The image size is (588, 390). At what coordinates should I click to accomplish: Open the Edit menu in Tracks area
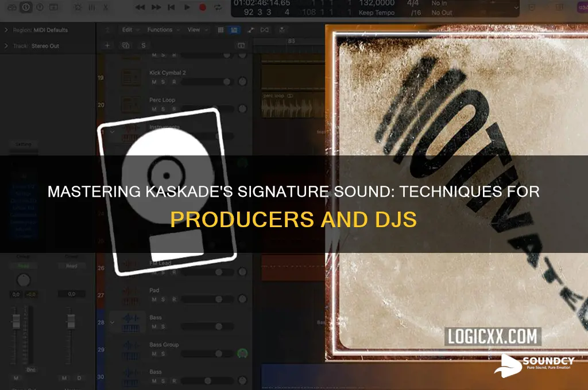tap(130, 30)
